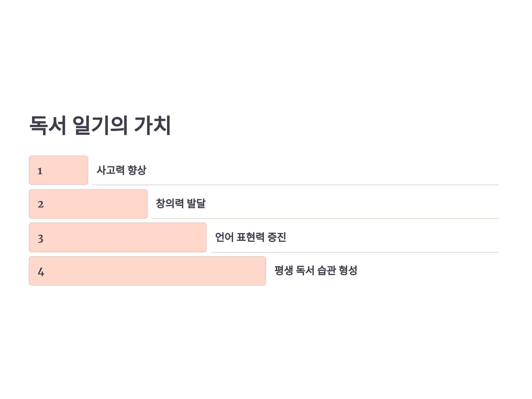This screenshot has height=399, width=532.
Task: Click the word 독서 in the title
Action: click(48, 125)
